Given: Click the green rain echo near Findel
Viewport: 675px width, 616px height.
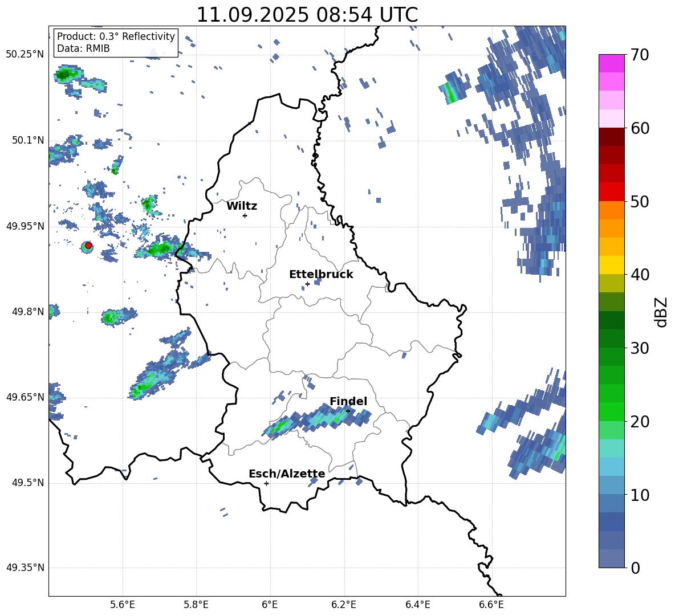Looking at the screenshot, I should [x=280, y=427].
